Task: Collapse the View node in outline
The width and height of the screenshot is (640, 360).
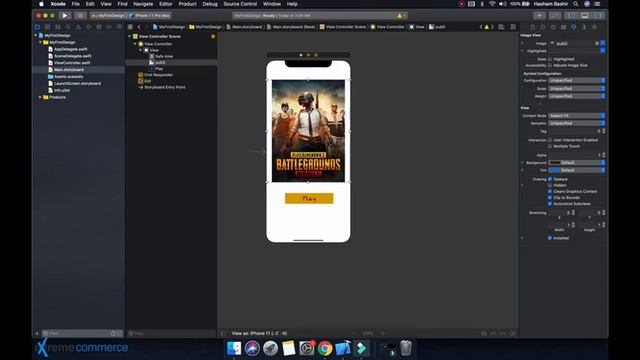Action: pos(141,50)
